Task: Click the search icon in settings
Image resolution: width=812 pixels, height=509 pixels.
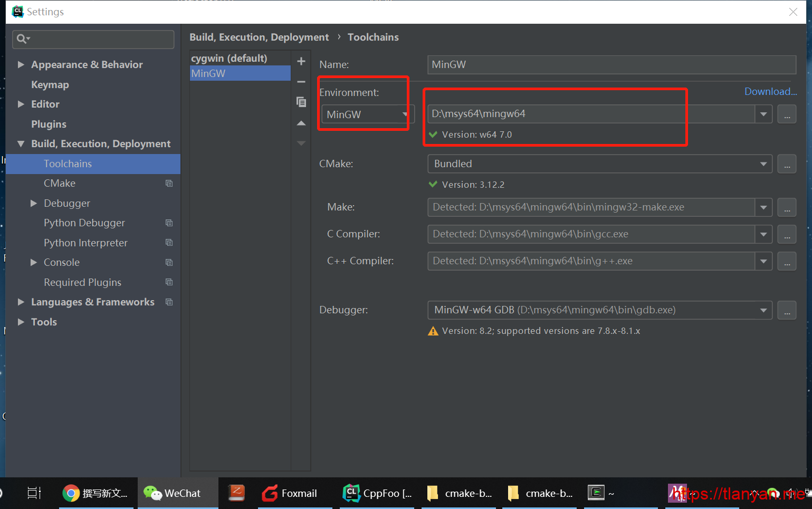Action: [23, 39]
